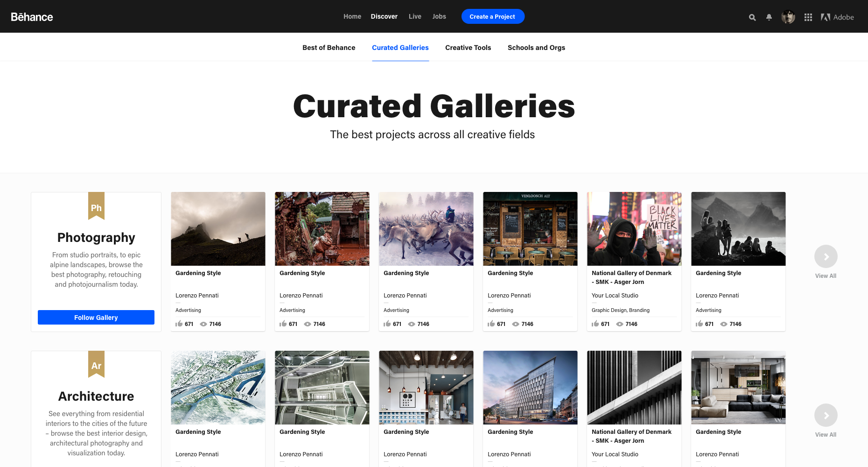This screenshot has height=467, width=868.
Task: Open the Architecture gallery title
Action: [x=96, y=396]
